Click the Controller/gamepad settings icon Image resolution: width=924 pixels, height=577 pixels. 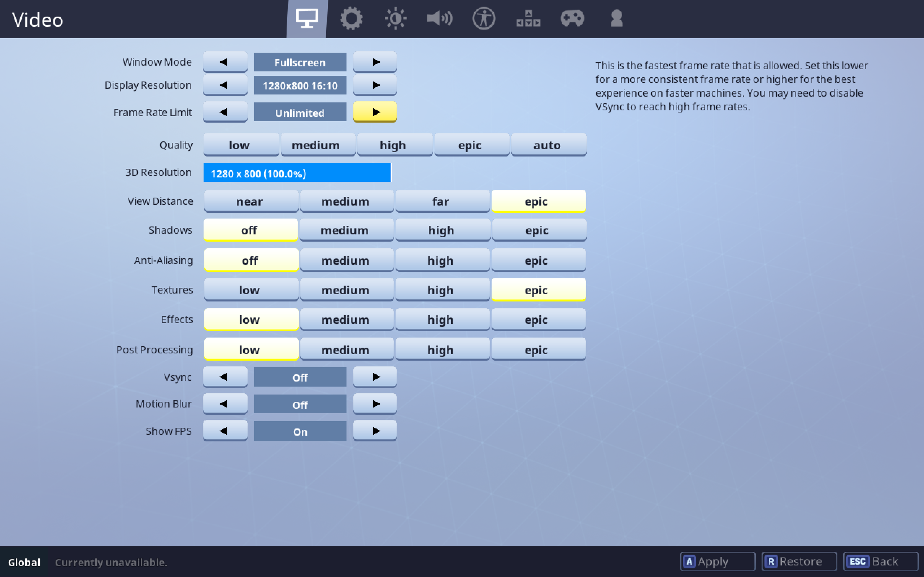click(572, 18)
